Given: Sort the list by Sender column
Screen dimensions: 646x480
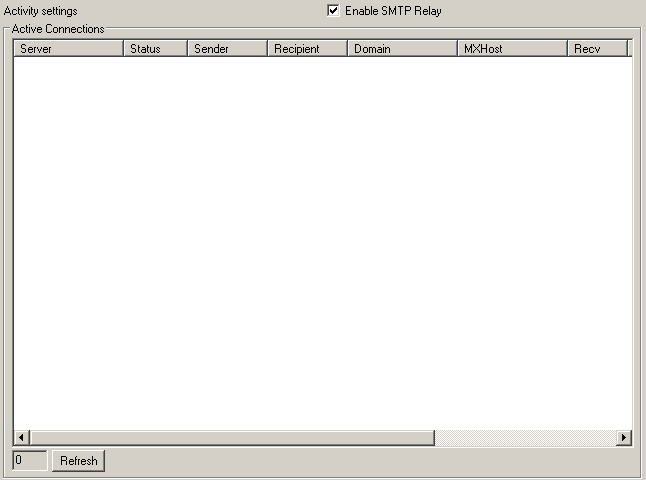Looking at the screenshot, I should pos(227,48).
